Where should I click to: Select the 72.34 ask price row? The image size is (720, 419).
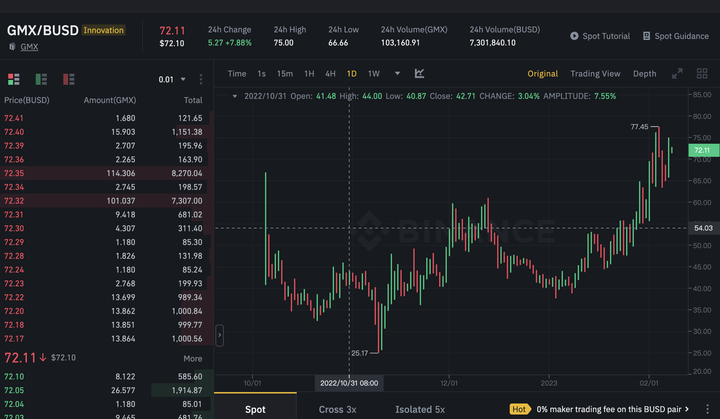coord(107,187)
